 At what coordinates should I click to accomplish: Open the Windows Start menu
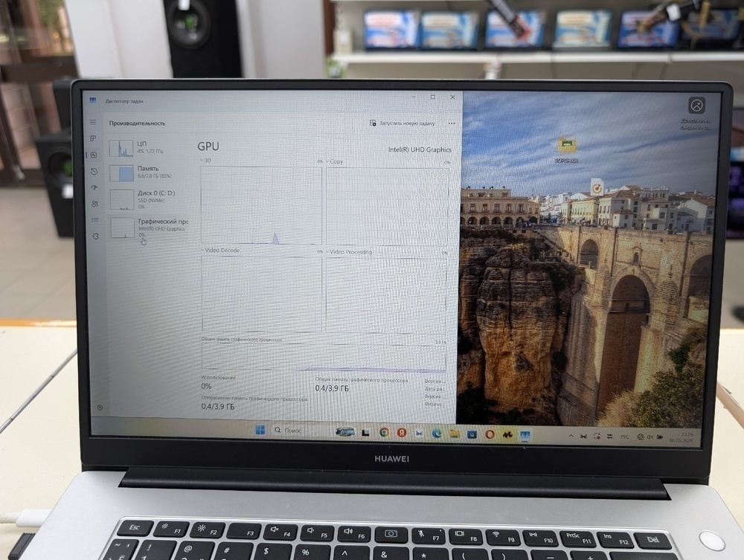(x=260, y=430)
